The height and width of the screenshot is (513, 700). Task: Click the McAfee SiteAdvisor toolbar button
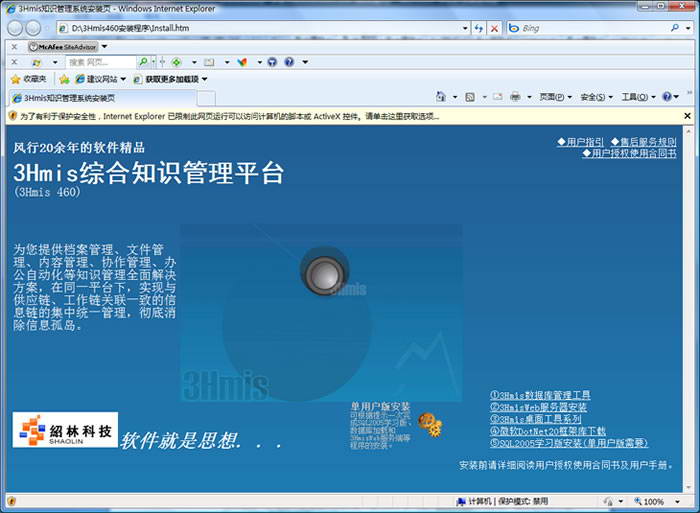(x=62, y=46)
